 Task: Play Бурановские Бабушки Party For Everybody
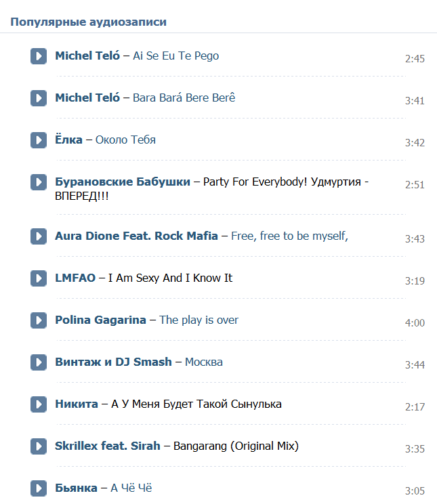click(x=39, y=182)
